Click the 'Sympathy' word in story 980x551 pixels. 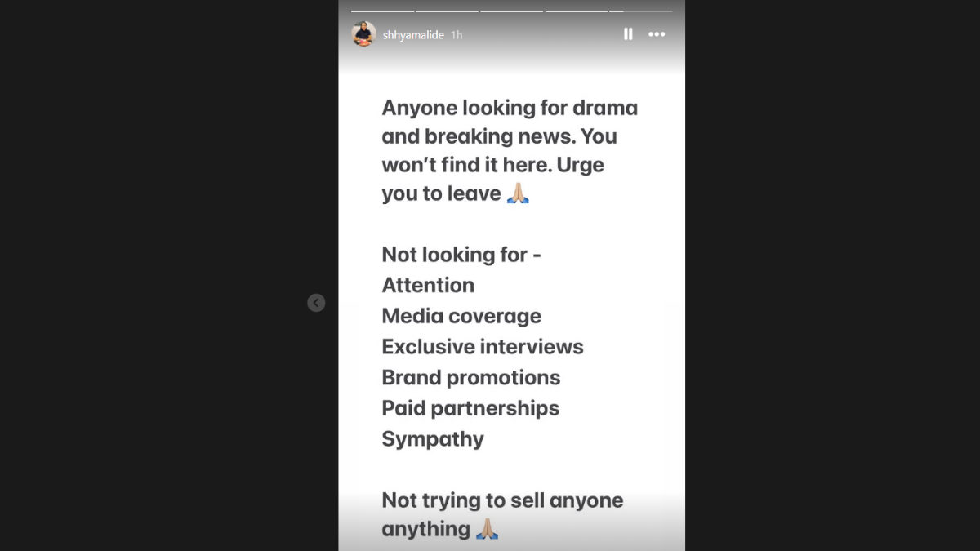[x=433, y=439]
